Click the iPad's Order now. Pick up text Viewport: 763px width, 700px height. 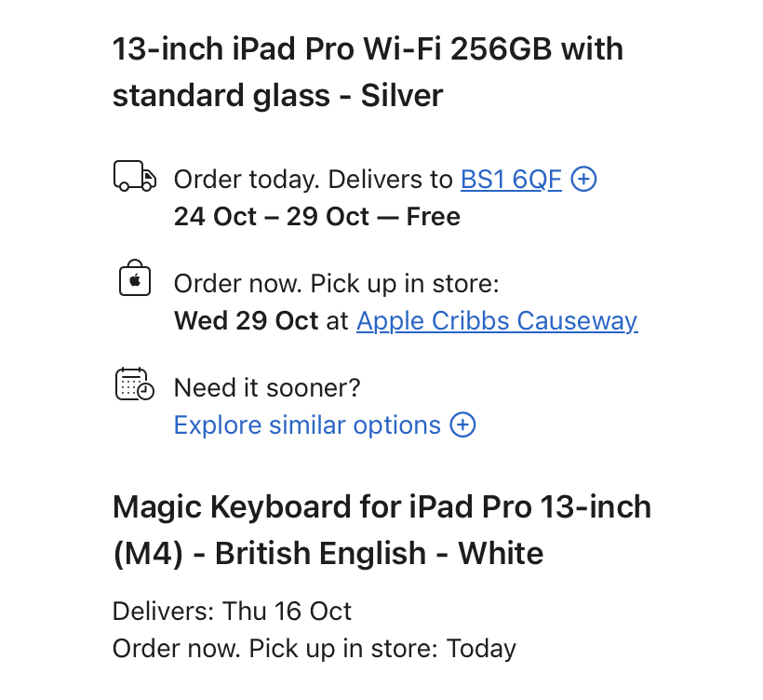[336, 284]
